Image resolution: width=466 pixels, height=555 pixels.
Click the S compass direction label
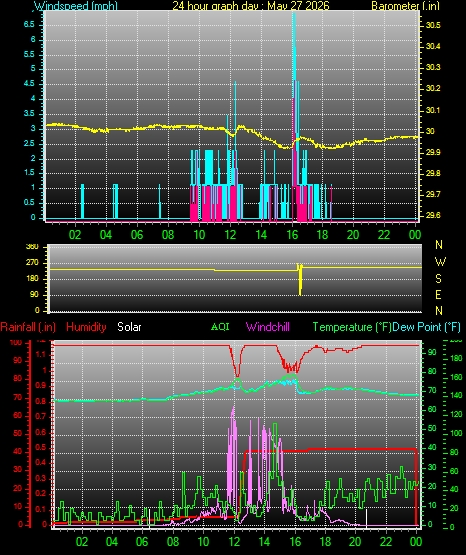pyautogui.click(x=438, y=279)
